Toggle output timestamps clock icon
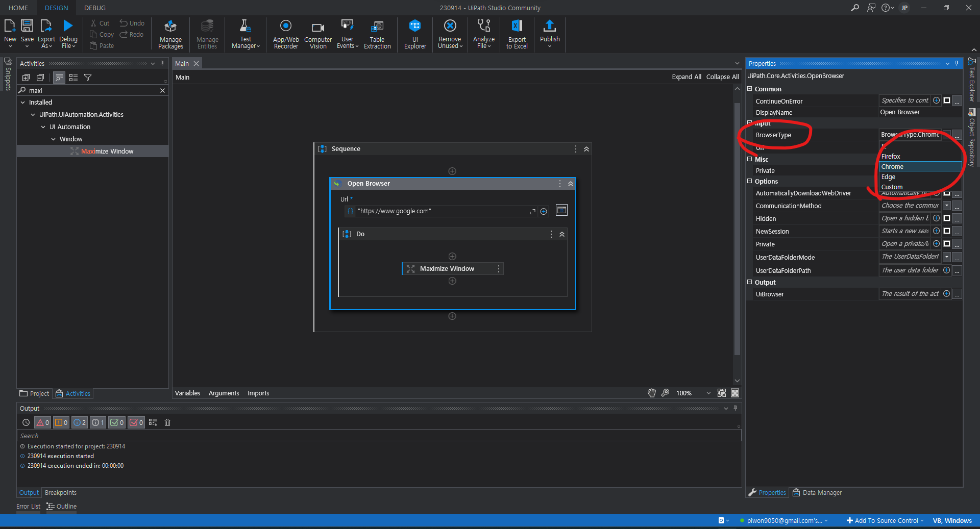Viewport: 980px width, 529px height. pyautogui.click(x=26, y=422)
